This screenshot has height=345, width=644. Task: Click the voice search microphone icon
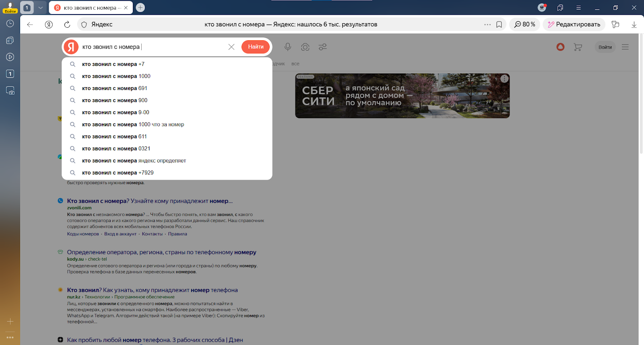click(287, 47)
